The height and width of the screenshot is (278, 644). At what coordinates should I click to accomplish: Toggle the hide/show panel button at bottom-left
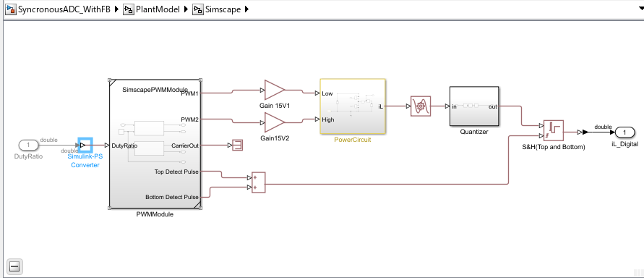click(x=14, y=267)
